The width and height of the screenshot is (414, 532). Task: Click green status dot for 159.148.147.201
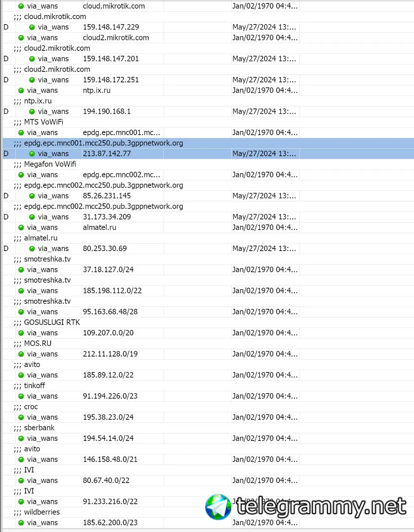pos(32,59)
